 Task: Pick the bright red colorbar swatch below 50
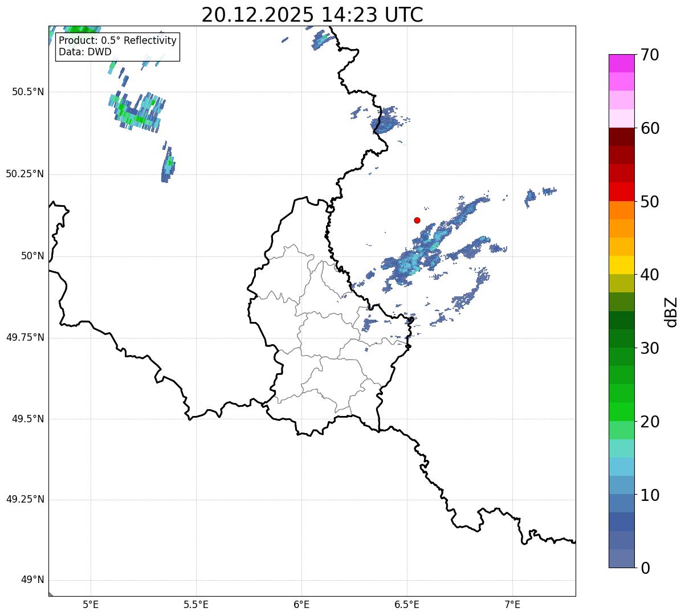tap(621, 192)
